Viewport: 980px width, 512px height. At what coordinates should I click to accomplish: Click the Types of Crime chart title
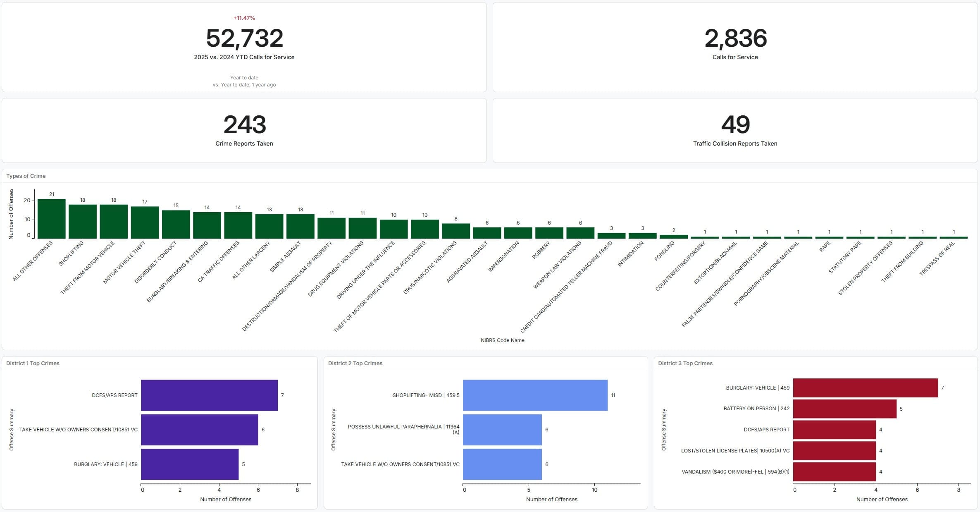point(26,176)
